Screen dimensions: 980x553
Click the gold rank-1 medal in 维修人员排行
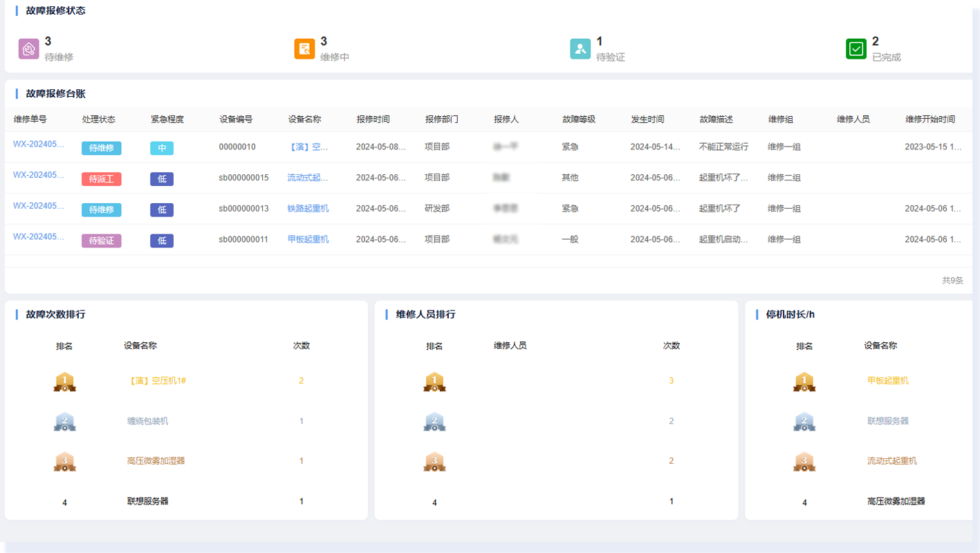point(434,382)
